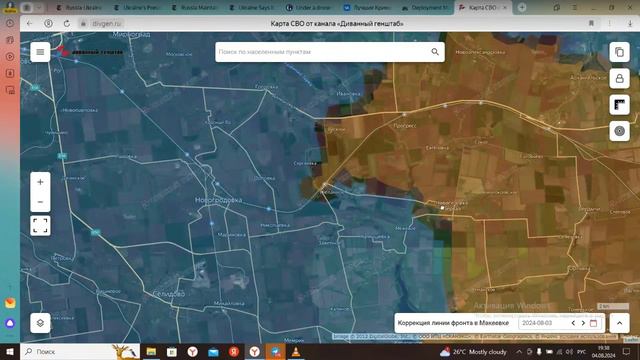Toggle fullscreen map view

(40, 226)
